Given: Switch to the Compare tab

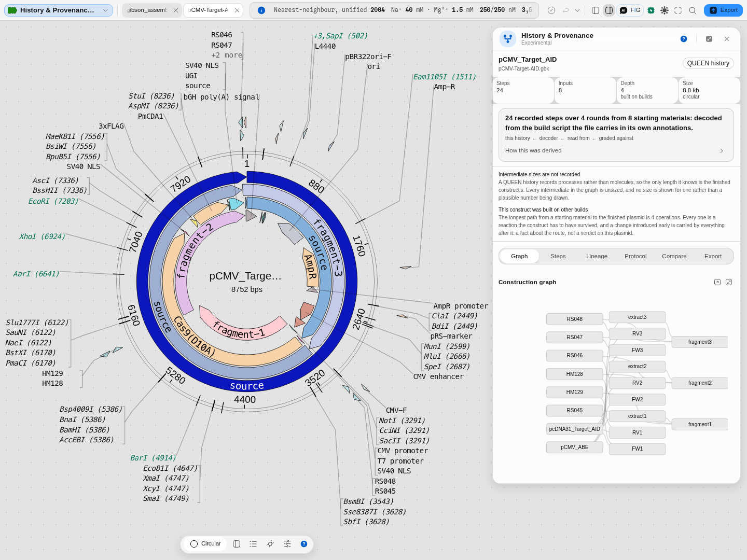Looking at the screenshot, I should 674,256.
